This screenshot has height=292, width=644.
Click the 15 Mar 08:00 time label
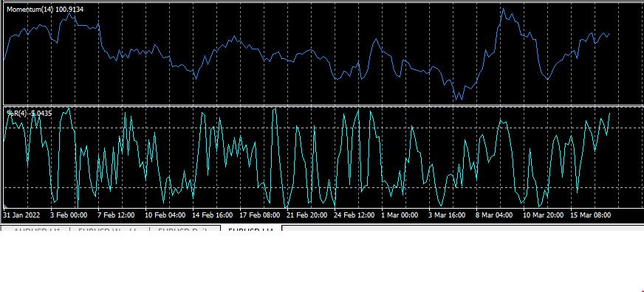[590, 215]
